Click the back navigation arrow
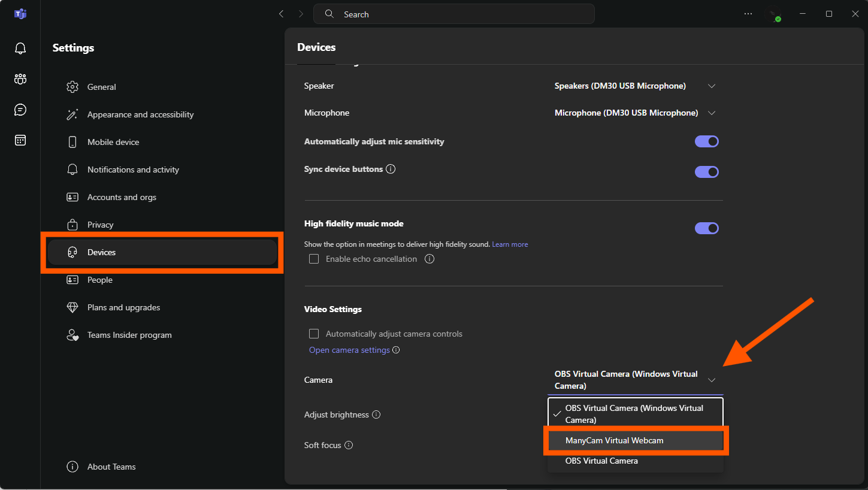 coord(282,14)
